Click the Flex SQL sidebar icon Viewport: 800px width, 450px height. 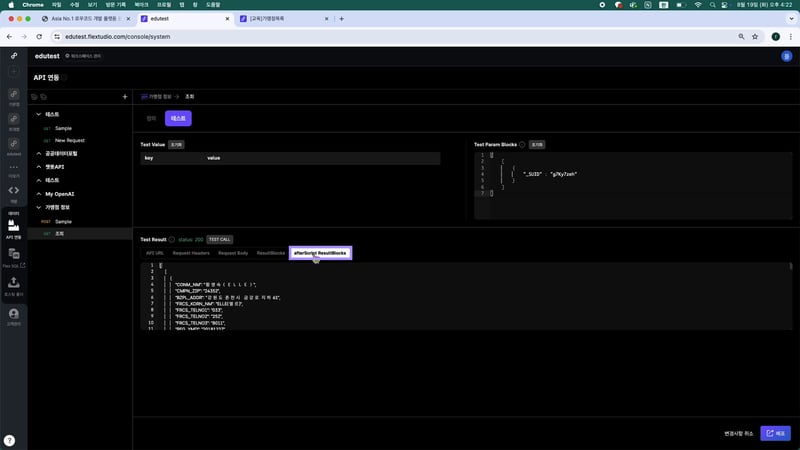coord(14,256)
